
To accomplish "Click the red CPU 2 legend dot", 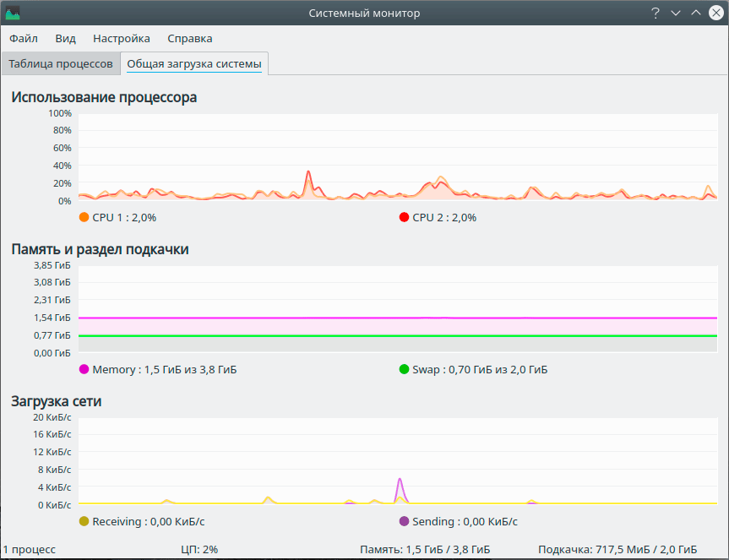I will coord(404,217).
